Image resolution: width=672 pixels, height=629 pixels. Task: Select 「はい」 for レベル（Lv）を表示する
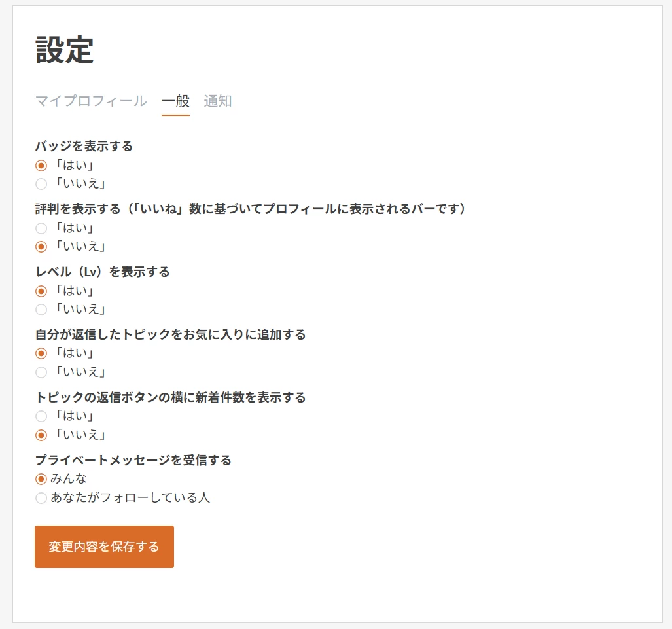click(x=41, y=291)
